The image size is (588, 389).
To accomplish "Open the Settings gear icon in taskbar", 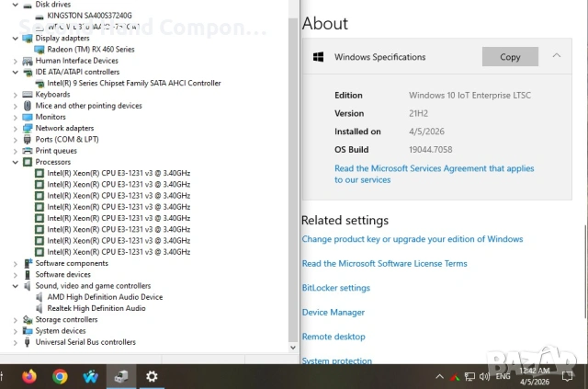I will [152, 376].
